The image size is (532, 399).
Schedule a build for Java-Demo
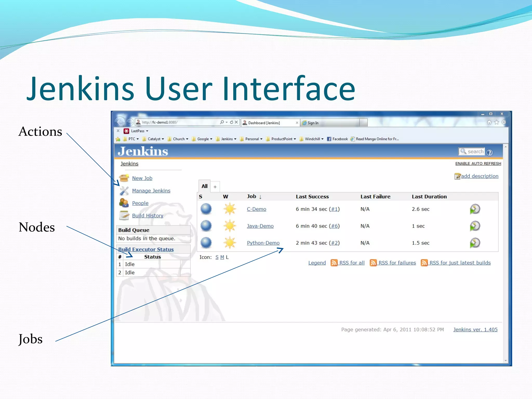pos(475,226)
